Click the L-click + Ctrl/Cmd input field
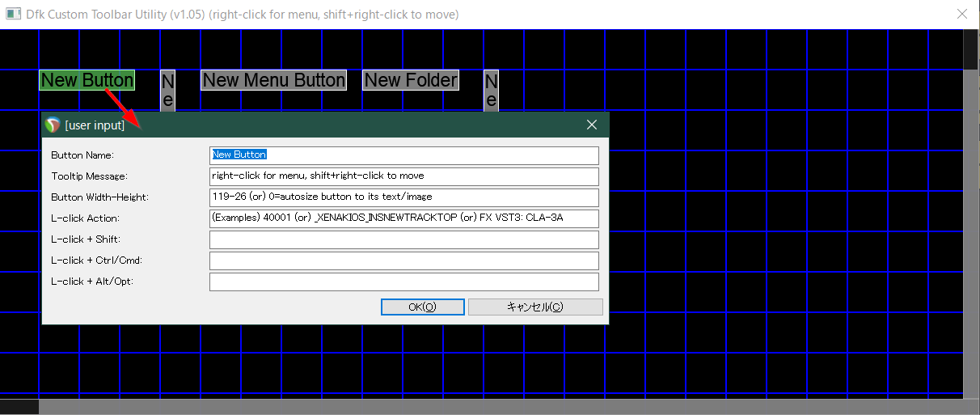The height and width of the screenshot is (415, 980). pyautogui.click(x=403, y=260)
